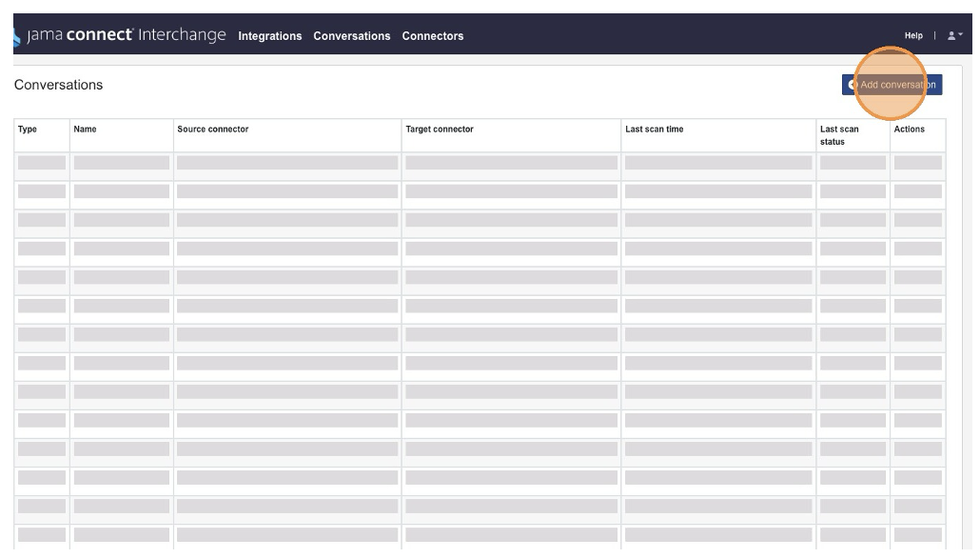
Task: Open the Connectors page
Action: coord(433,36)
